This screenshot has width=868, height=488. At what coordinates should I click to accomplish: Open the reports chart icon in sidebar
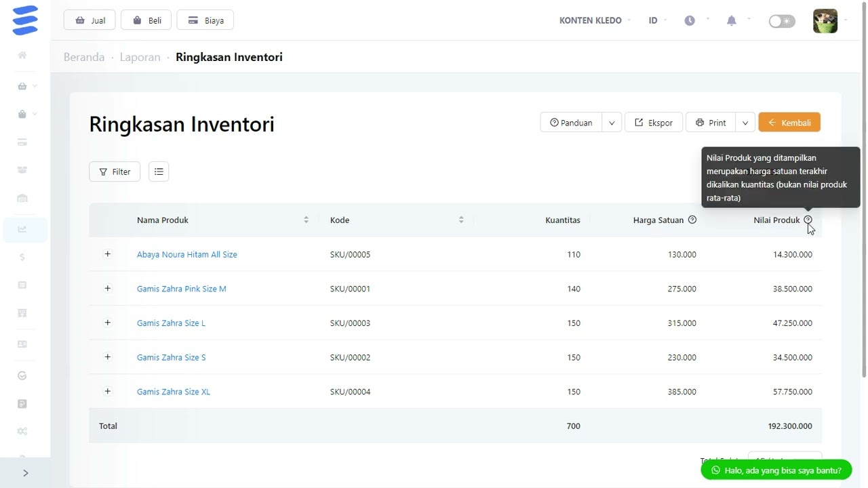pos(22,229)
